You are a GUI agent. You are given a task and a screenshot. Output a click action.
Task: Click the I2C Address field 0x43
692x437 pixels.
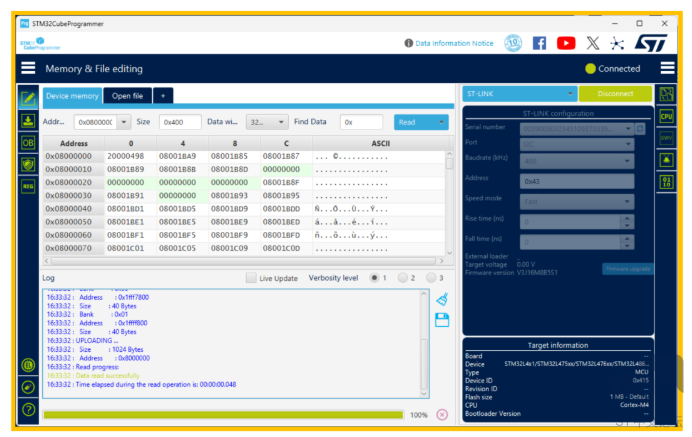(577, 181)
